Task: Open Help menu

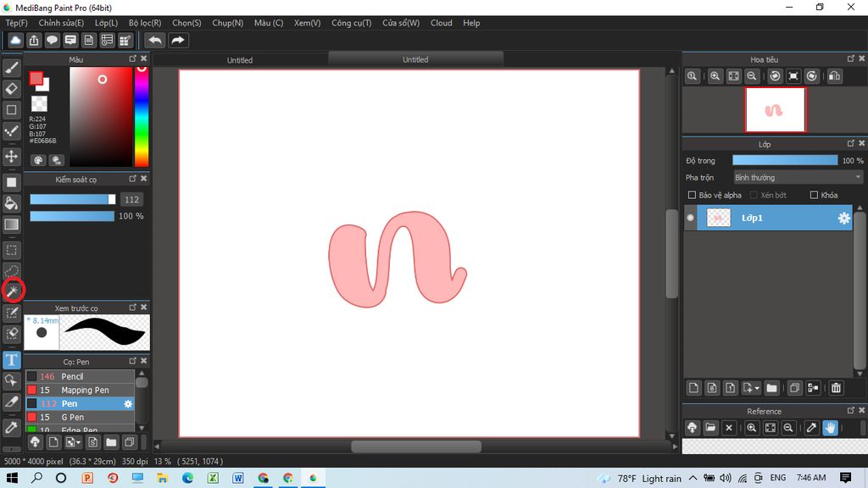Action: click(471, 23)
